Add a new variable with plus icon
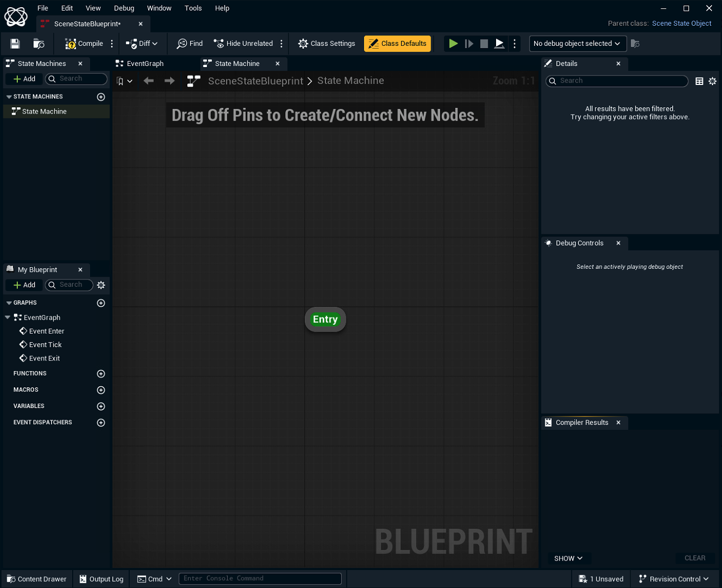Screen dimensions: 722x588 pos(101,406)
